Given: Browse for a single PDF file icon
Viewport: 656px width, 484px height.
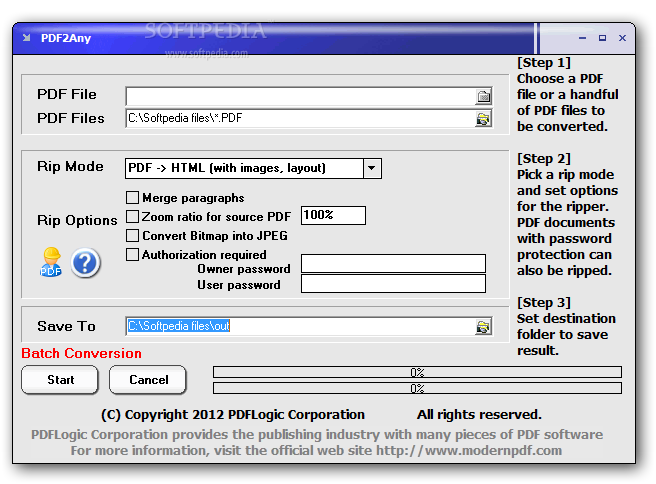Looking at the screenshot, I should tap(483, 97).
